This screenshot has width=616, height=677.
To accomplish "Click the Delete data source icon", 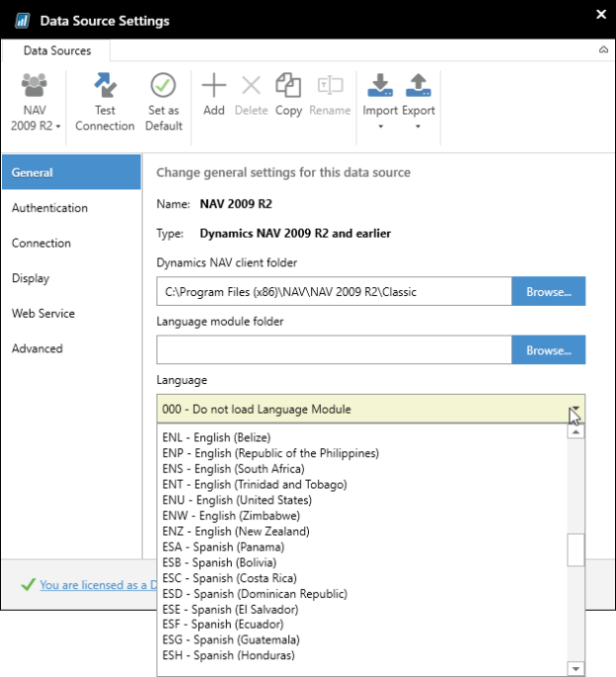I will (251, 85).
